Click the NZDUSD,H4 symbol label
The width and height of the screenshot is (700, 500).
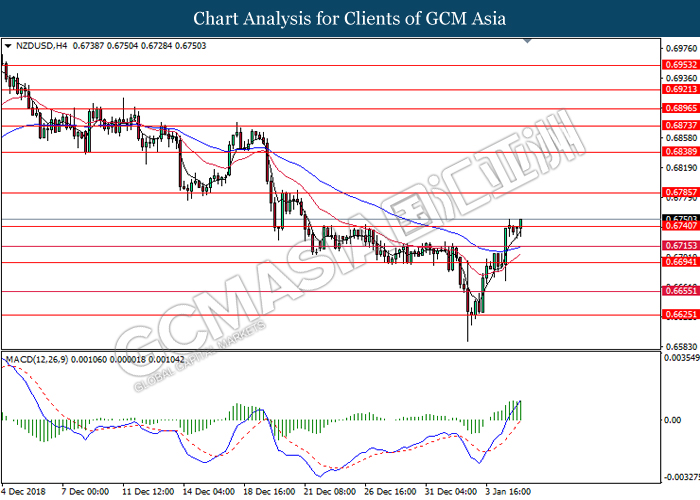41,46
